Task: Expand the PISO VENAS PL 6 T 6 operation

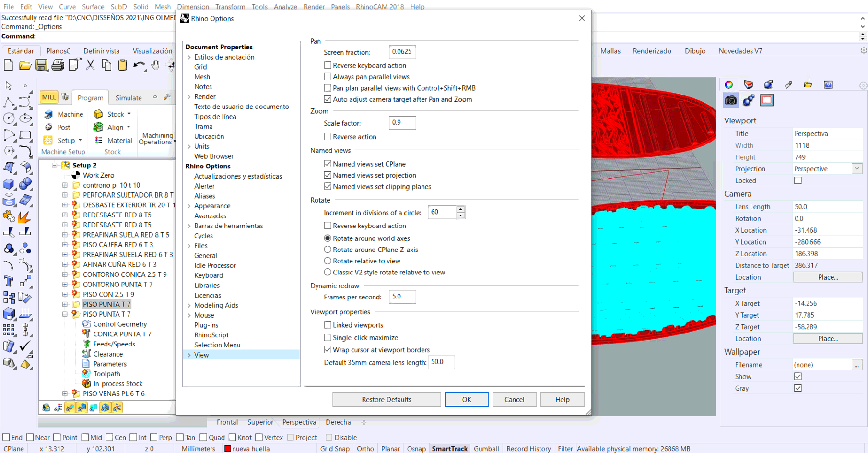Action: [65, 393]
